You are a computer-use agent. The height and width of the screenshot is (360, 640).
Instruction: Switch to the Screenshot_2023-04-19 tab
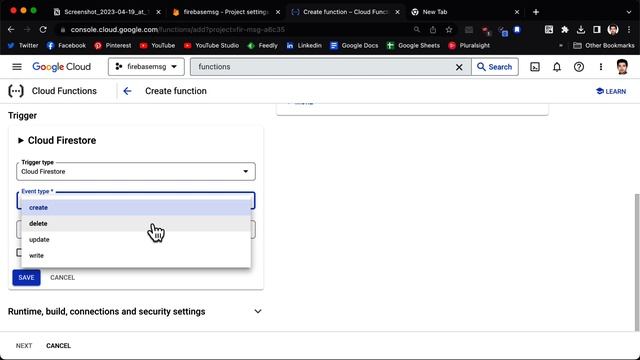click(x=107, y=12)
